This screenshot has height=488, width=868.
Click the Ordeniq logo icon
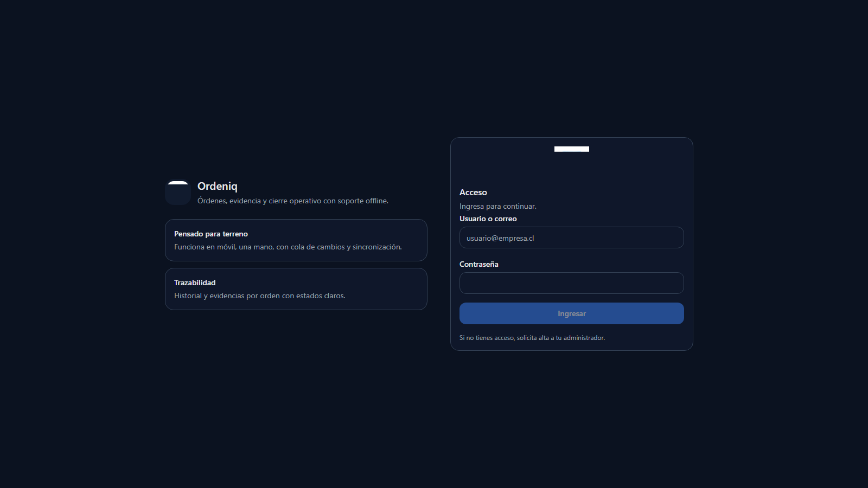pos(178,192)
